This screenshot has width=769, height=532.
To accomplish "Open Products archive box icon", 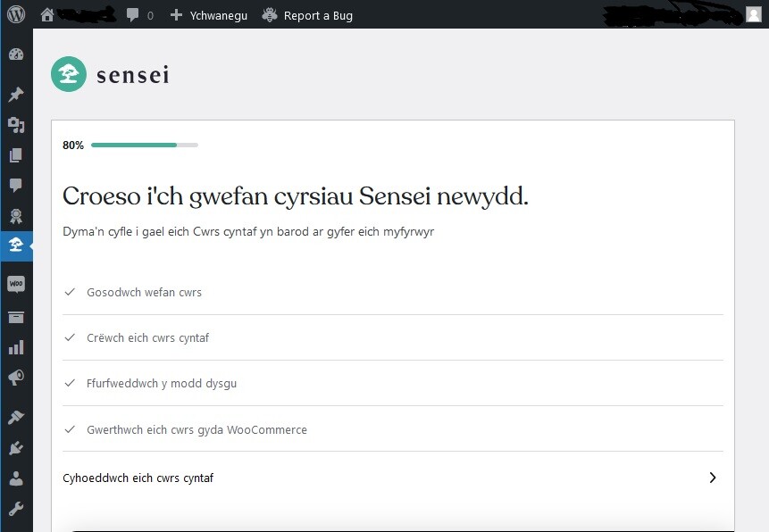I will pyautogui.click(x=16, y=317).
